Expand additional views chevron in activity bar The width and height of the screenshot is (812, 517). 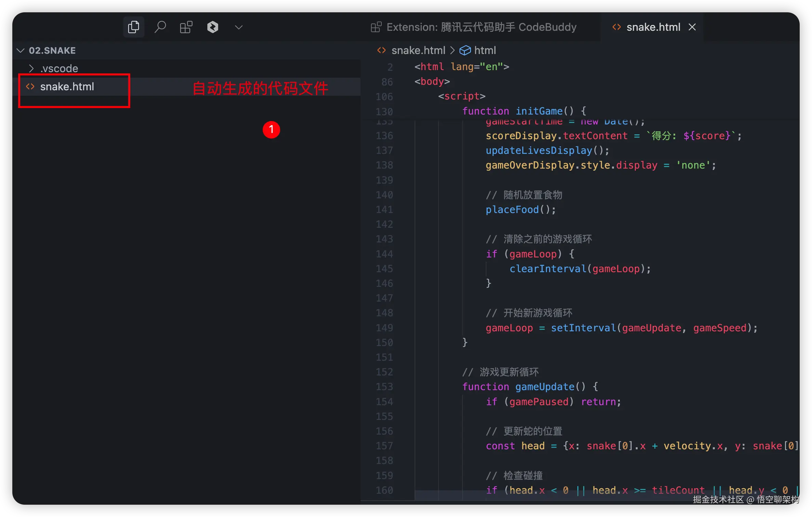click(x=239, y=27)
